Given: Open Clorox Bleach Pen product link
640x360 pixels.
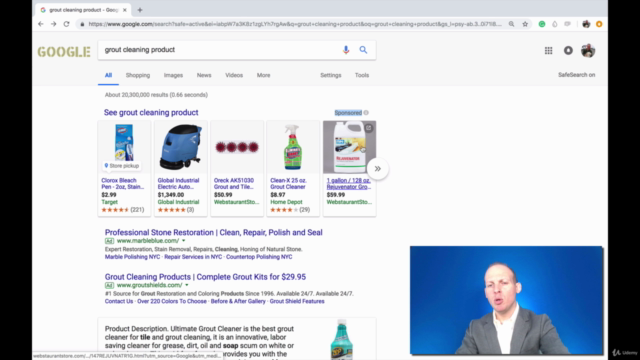Looking at the screenshot, I should coord(123,184).
